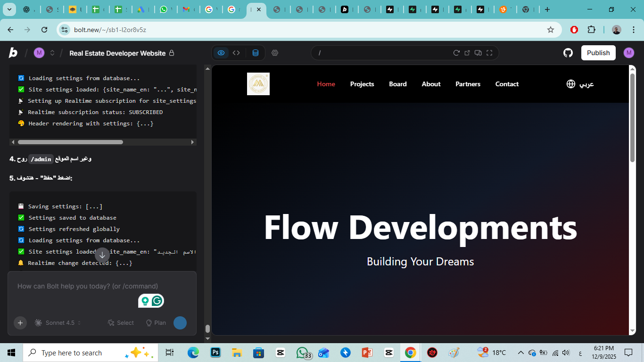The image size is (644, 362).
Task: Focus the Bolt chat prompt field
Action: (88, 286)
